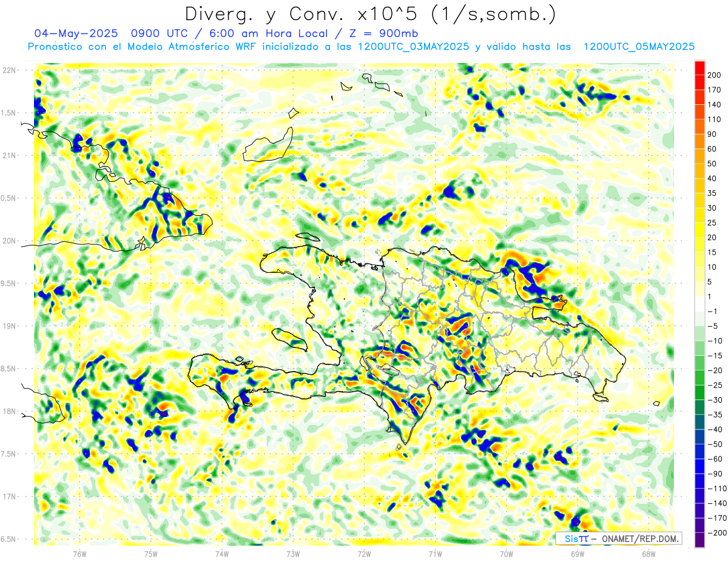The image size is (728, 562).
Task: Click the -15 value on the color scale
Action: (x=715, y=355)
